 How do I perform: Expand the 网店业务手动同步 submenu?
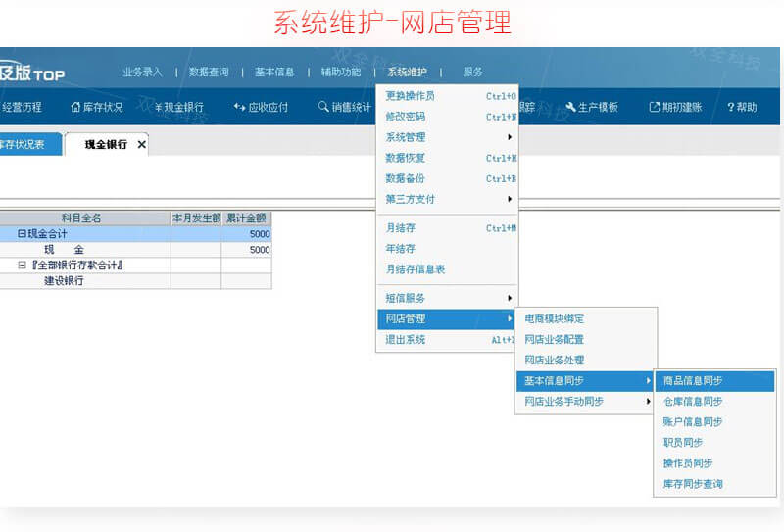point(586,402)
